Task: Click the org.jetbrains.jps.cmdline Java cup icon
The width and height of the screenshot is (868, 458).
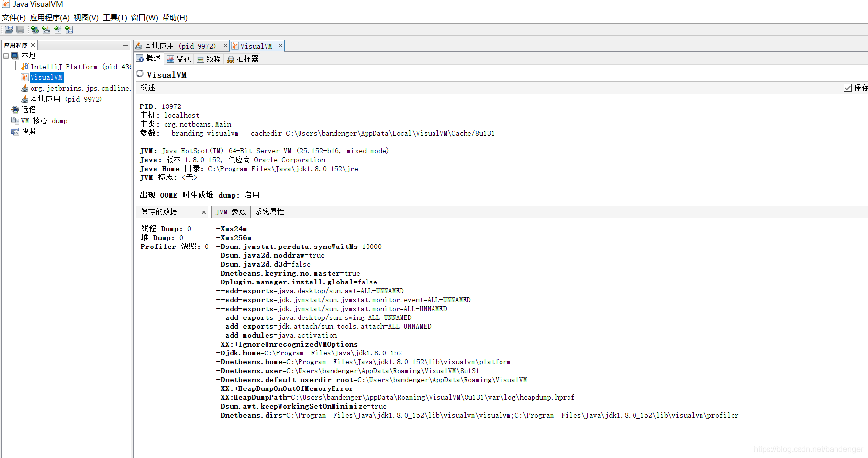Action: tap(25, 88)
